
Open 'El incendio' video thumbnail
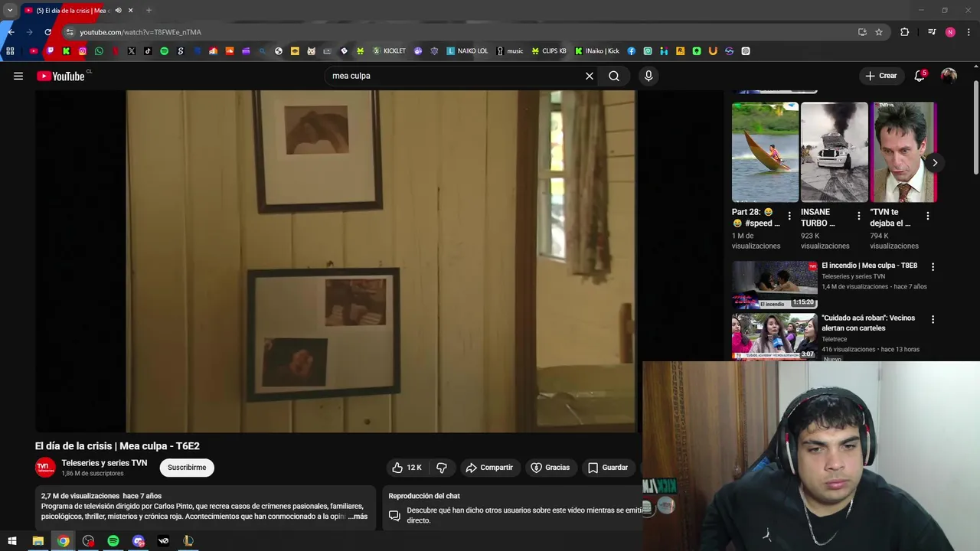point(775,285)
